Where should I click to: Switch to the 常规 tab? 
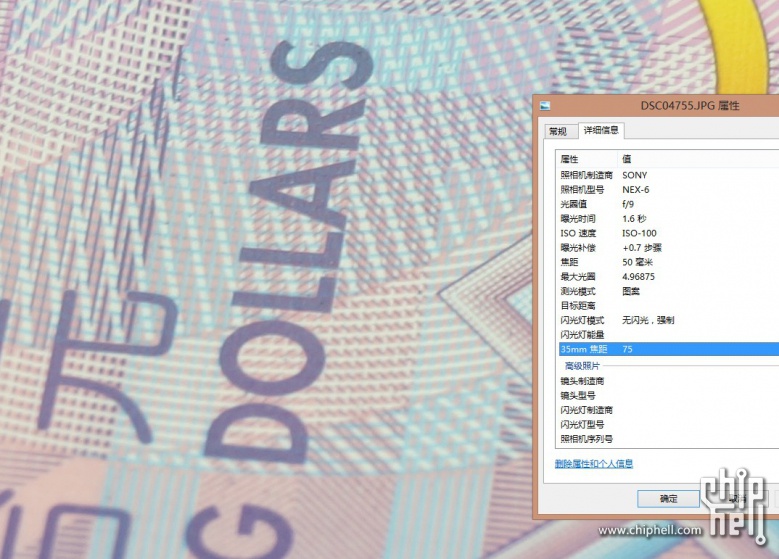click(561, 131)
